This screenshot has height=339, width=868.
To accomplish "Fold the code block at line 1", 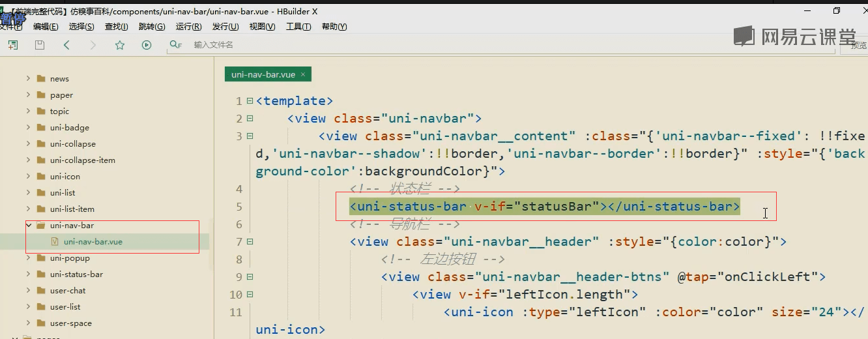I will [x=250, y=101].
